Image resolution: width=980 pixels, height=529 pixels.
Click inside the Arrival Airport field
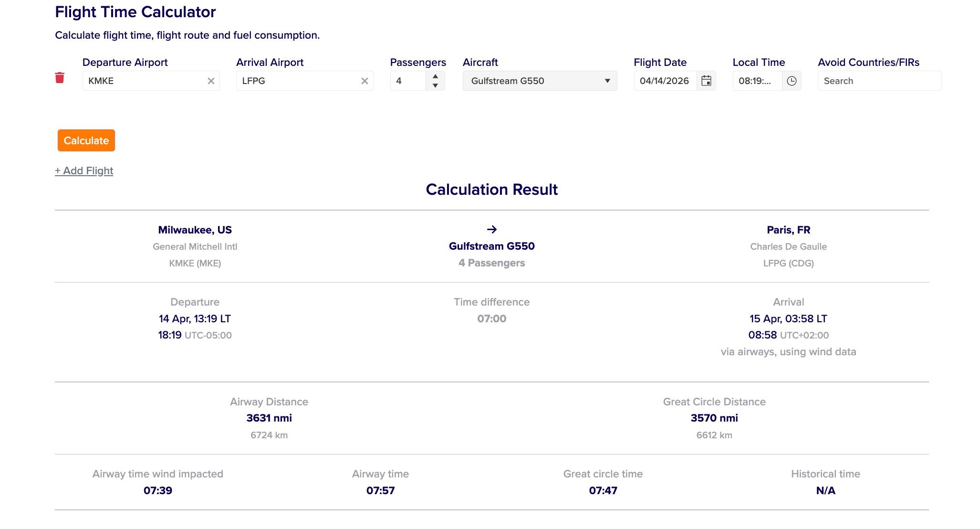(296, 81)
